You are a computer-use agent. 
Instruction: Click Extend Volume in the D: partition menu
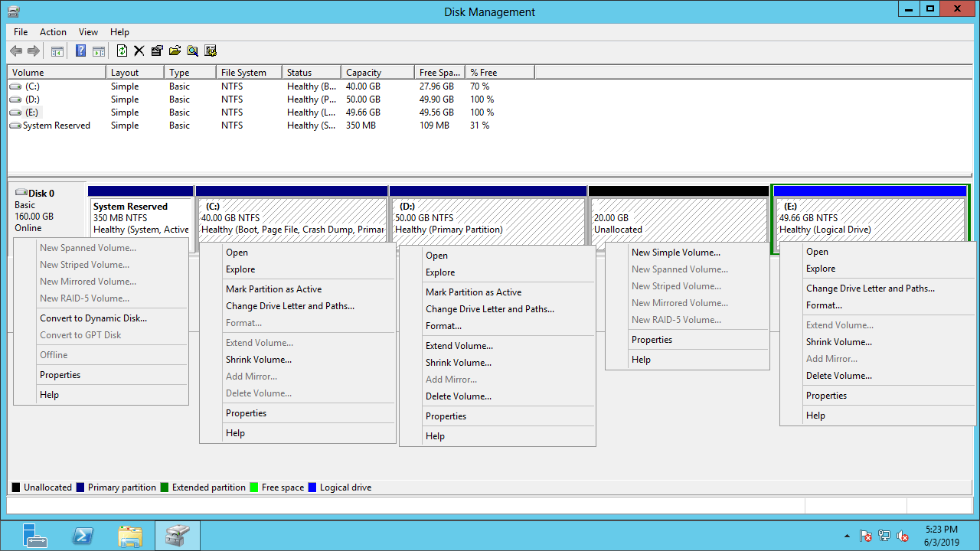point(459,346)
